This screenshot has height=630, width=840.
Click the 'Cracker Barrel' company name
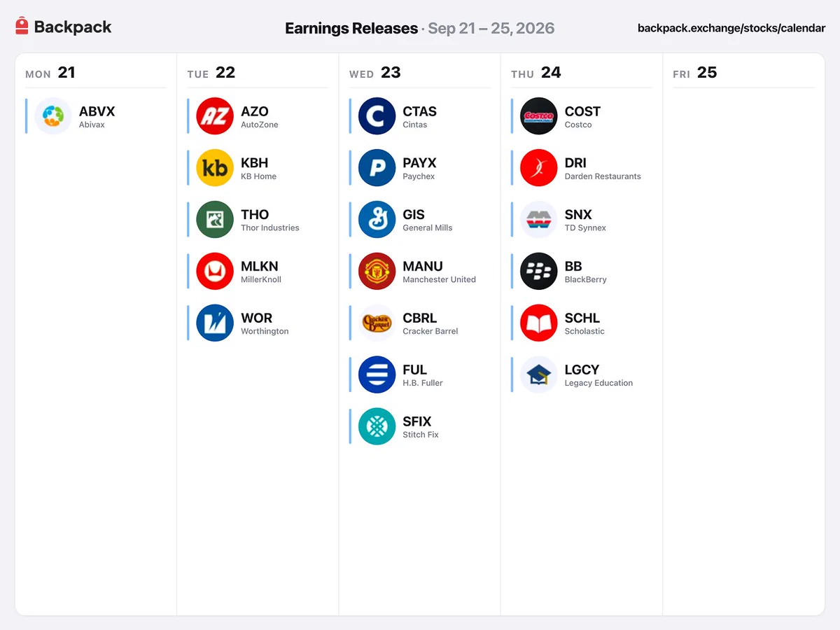point(430,332)
